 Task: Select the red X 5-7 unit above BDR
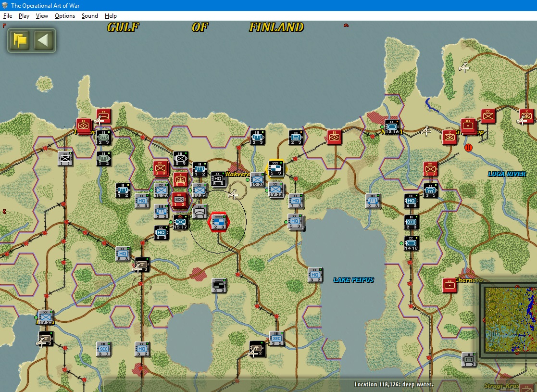(x=180, y=179)
